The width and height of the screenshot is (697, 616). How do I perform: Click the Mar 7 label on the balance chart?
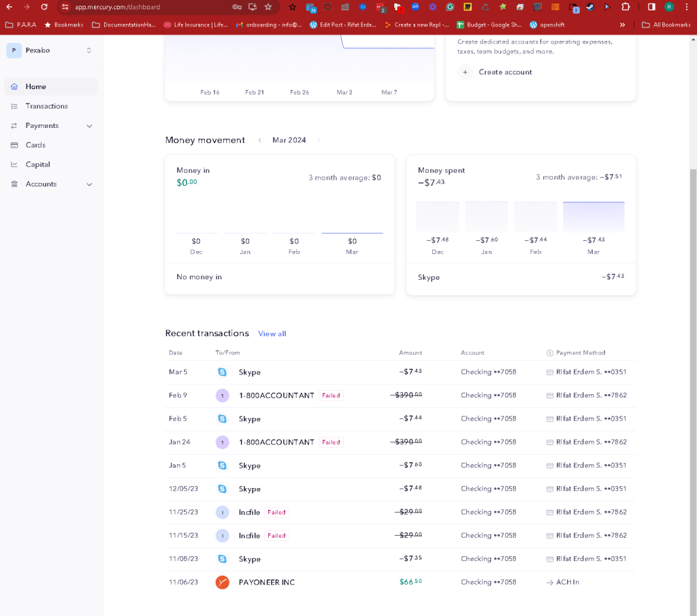pyautogui.click(x=389, y=93)
